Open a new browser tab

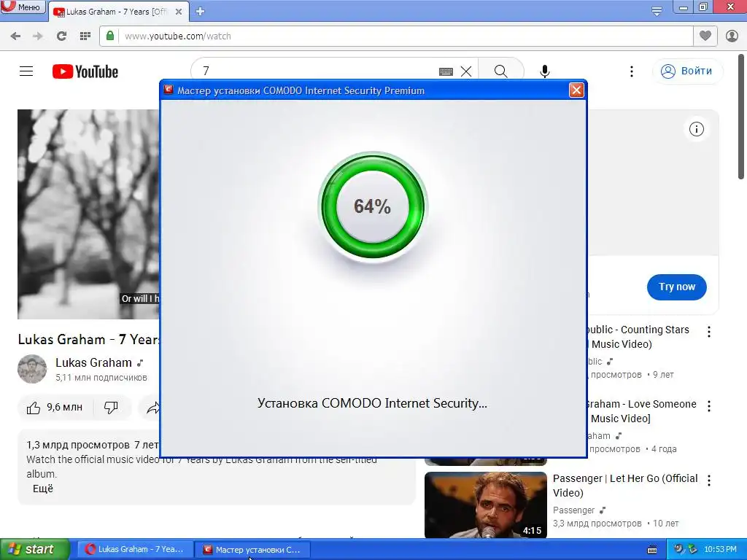[x=200, y=12]
